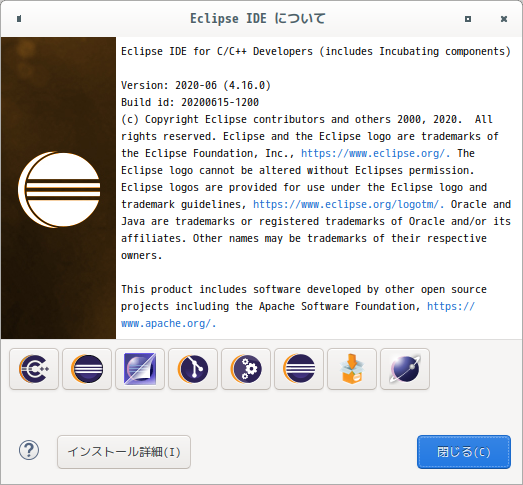Click the help question mark icon

(x=29, y=450)
